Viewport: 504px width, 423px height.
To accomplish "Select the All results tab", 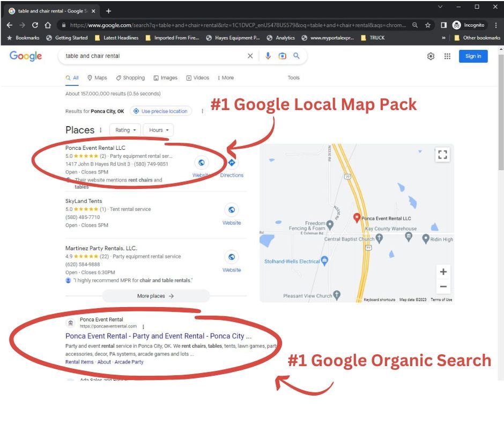I will point(72,78).
